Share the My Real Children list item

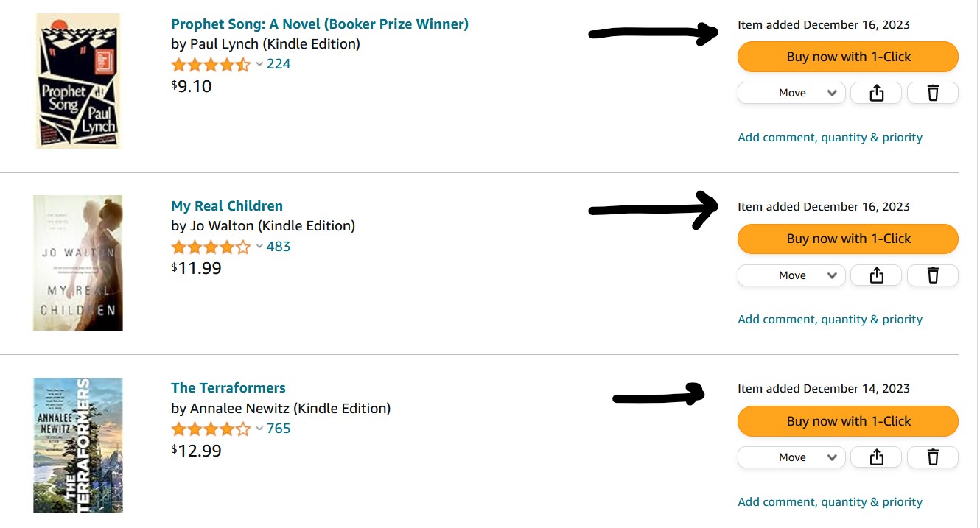[x=876, y=275]
